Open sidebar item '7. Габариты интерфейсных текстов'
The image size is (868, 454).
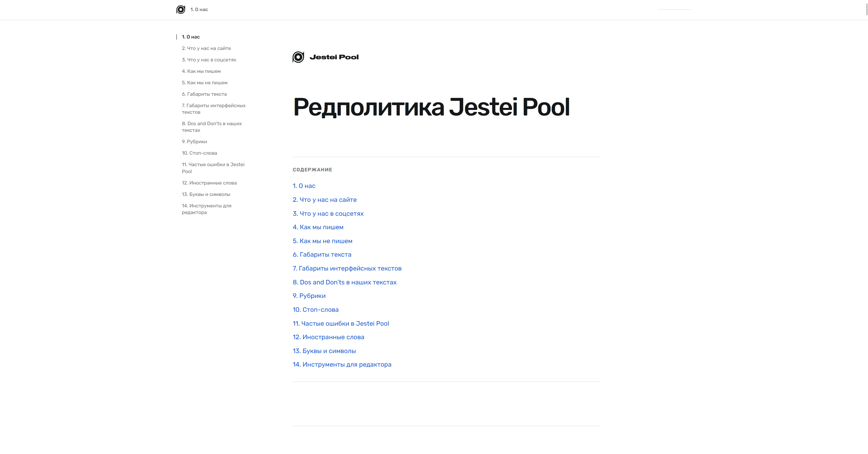[x=214, y=109]
